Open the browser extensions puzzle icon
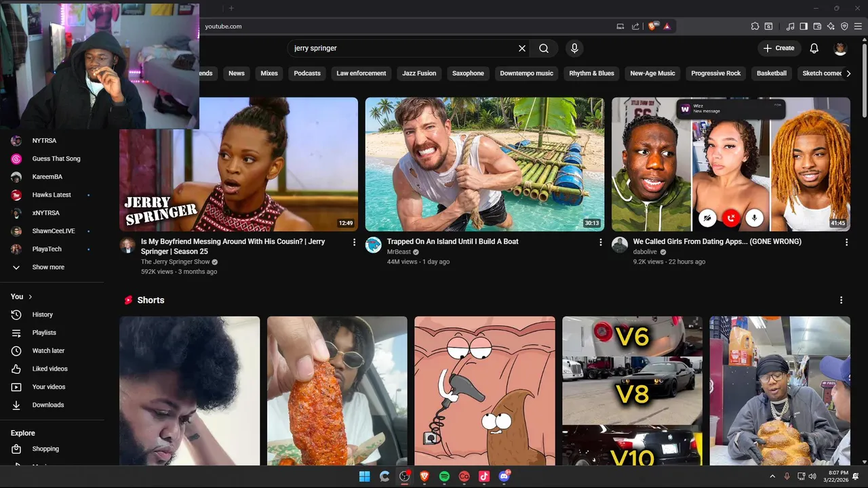 pos(755,26)
